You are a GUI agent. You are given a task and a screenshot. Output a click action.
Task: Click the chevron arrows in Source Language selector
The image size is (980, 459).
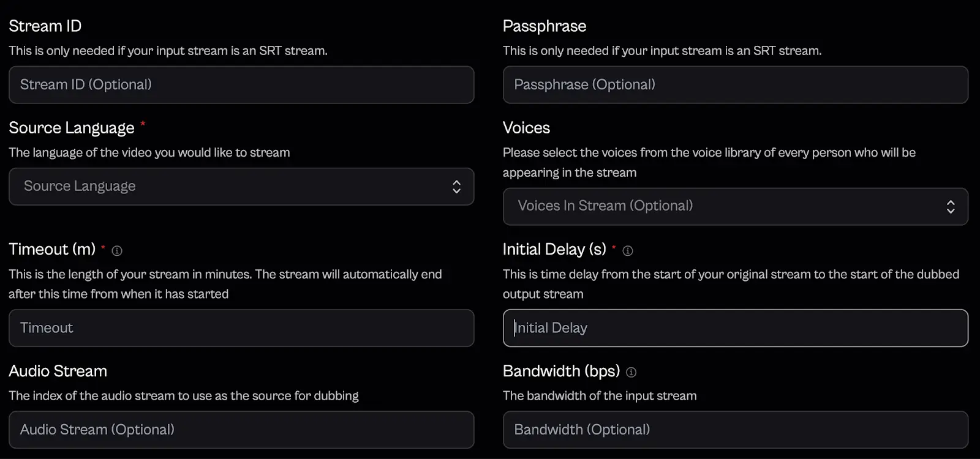click(x=456, y=187)
